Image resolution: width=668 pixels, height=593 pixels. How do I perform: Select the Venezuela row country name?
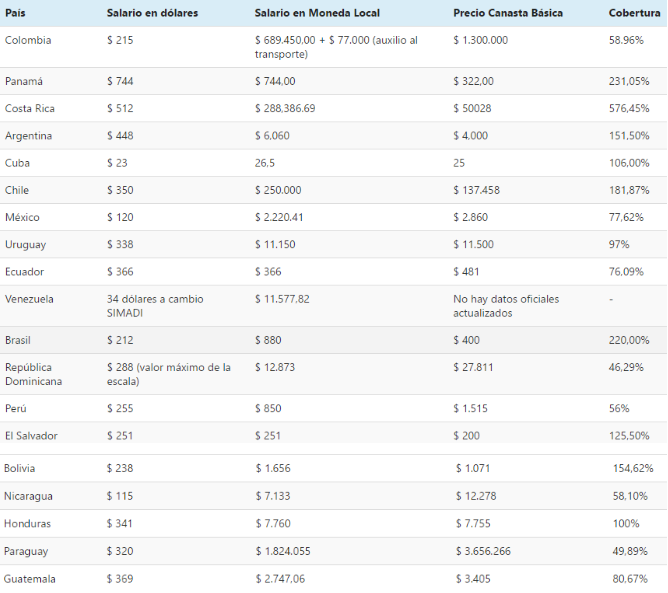[29, 299]
